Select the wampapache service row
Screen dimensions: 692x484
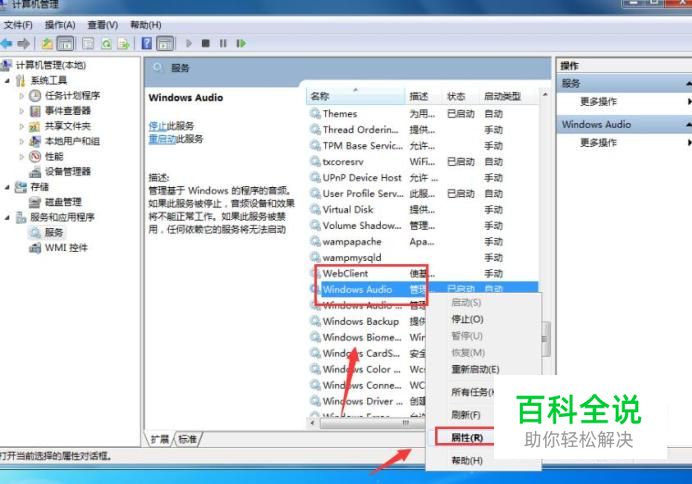424,242
